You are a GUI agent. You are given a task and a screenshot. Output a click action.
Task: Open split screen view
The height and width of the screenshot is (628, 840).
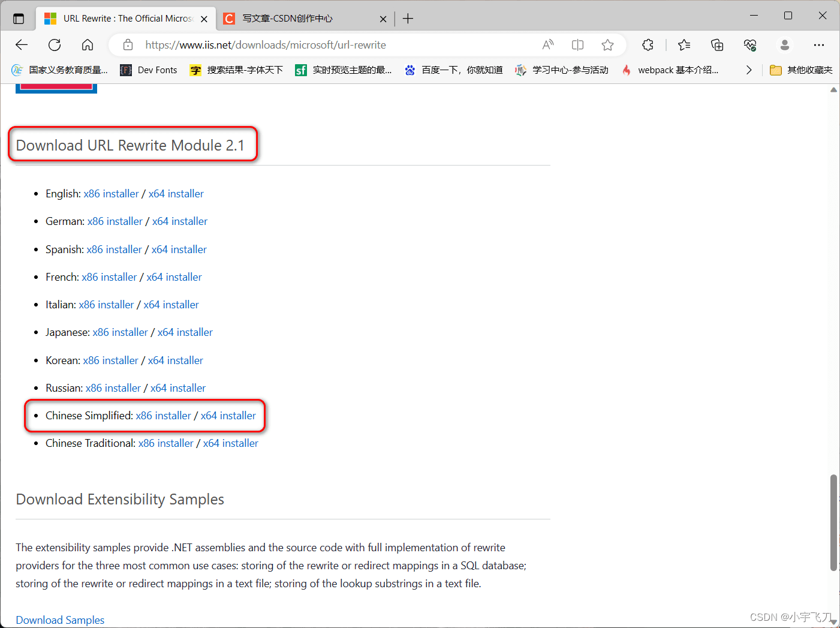(578, 45)
